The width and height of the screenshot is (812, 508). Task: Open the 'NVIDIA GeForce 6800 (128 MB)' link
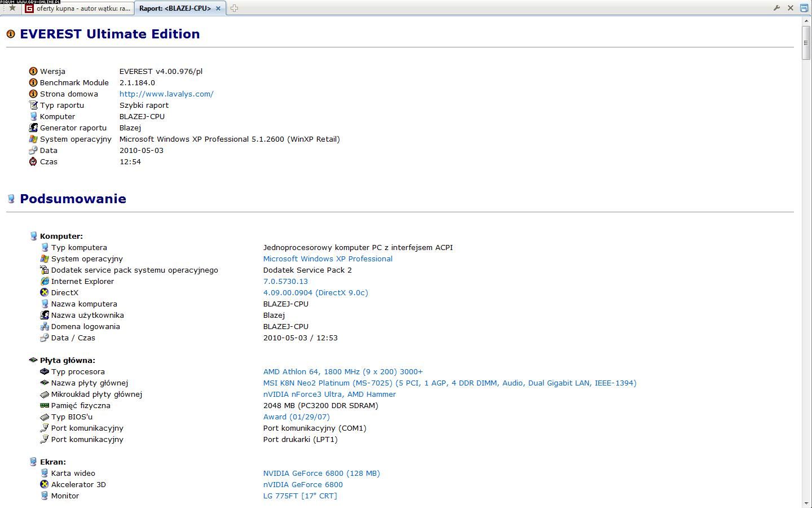(x=321, y=473)
